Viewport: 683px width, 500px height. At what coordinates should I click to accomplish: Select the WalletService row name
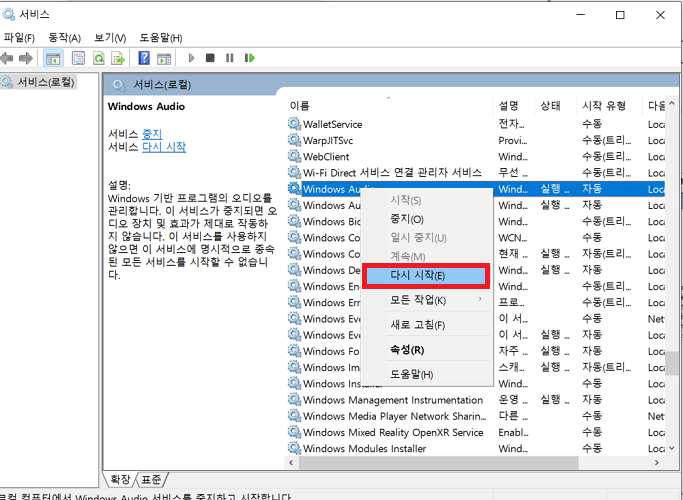pyautogui.click(x=332, y=124)
